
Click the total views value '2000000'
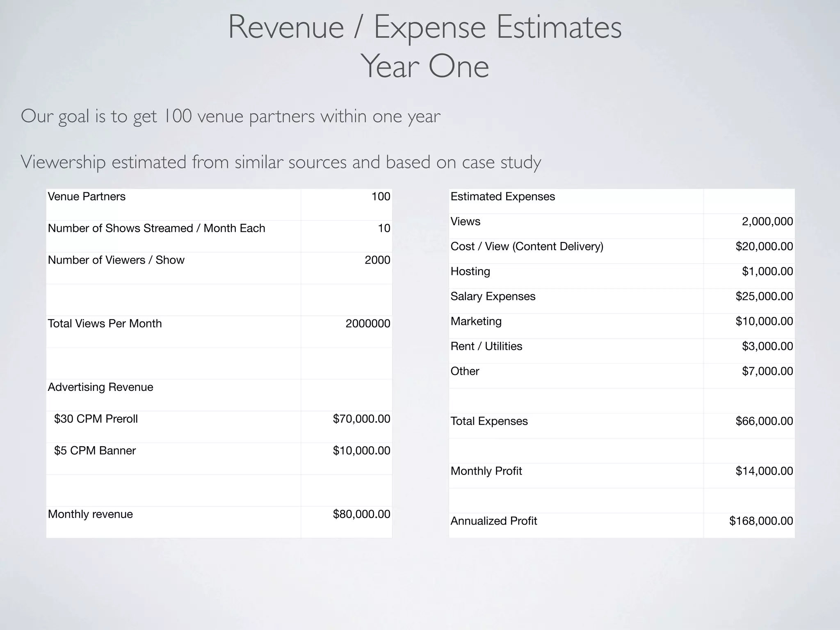click(368, 324)
